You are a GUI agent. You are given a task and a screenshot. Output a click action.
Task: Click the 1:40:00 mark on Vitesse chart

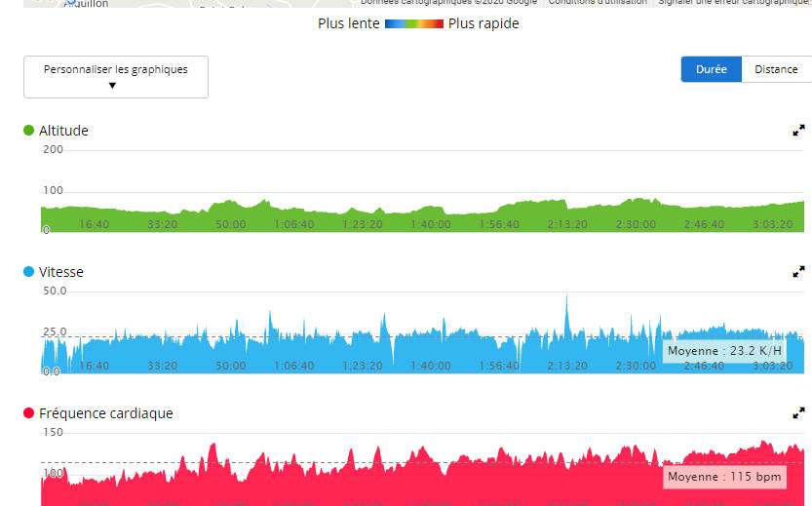coord(431,366)
